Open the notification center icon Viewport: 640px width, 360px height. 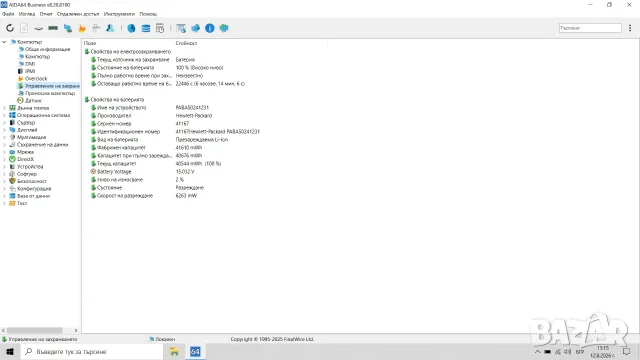pyautogui.click(x=627, y=351)
